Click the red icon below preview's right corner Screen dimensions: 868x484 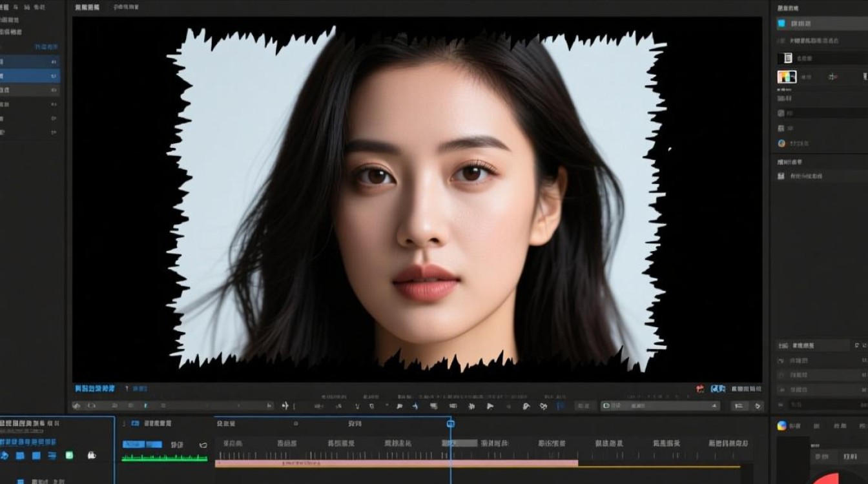[700, 388]
